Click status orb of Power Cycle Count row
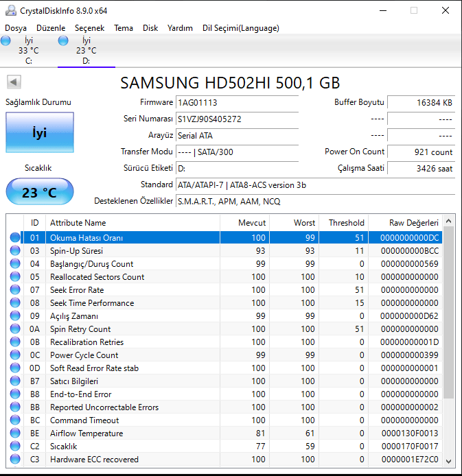 [x=15, y=355]
